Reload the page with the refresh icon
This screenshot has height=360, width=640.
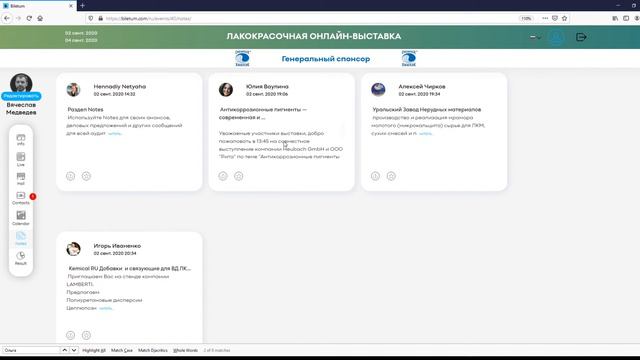click(29, 18)
